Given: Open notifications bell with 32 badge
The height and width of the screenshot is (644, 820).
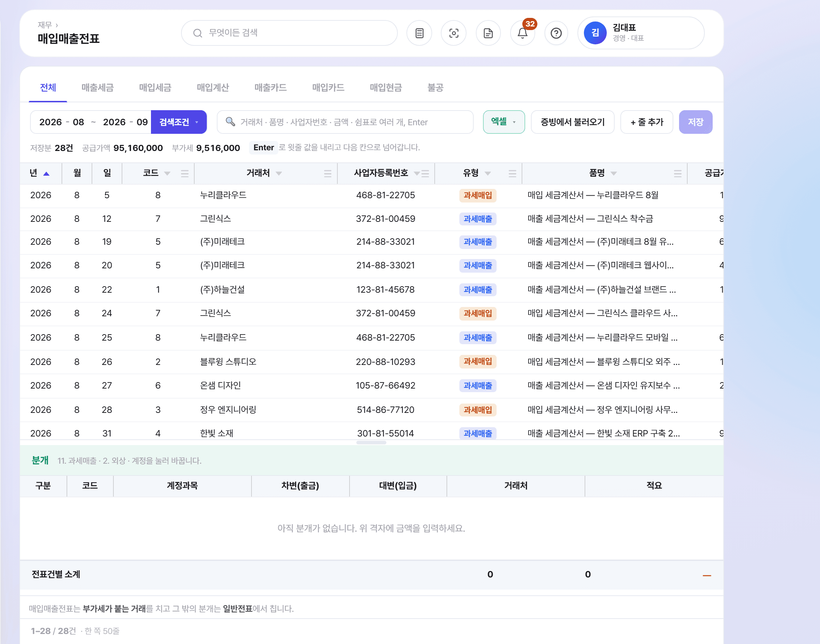Looking at the screenshot, I should pyautogui.click(x=523, y=33).
